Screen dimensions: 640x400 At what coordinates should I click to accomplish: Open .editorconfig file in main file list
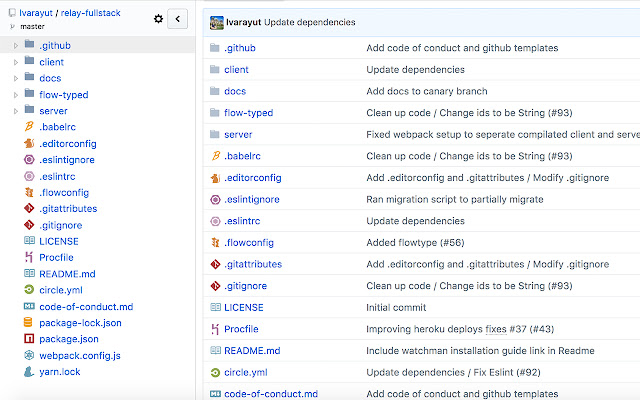(x=253, y=178)
